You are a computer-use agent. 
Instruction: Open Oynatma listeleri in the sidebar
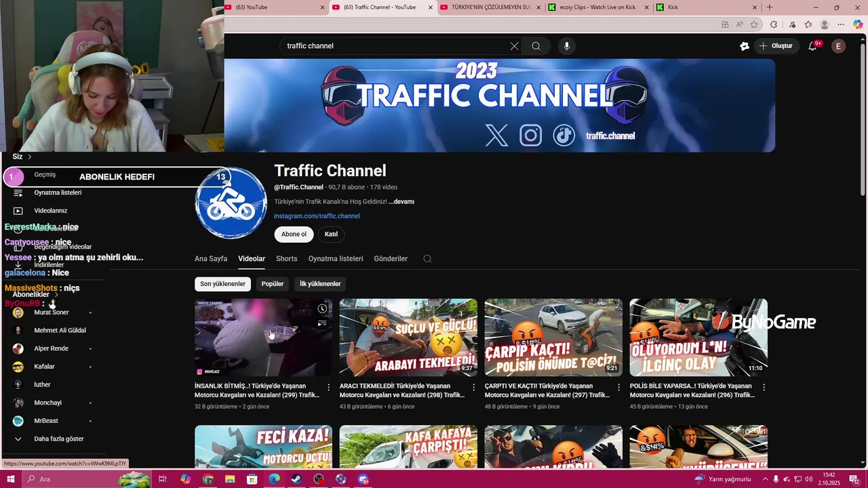coord(58,192)
